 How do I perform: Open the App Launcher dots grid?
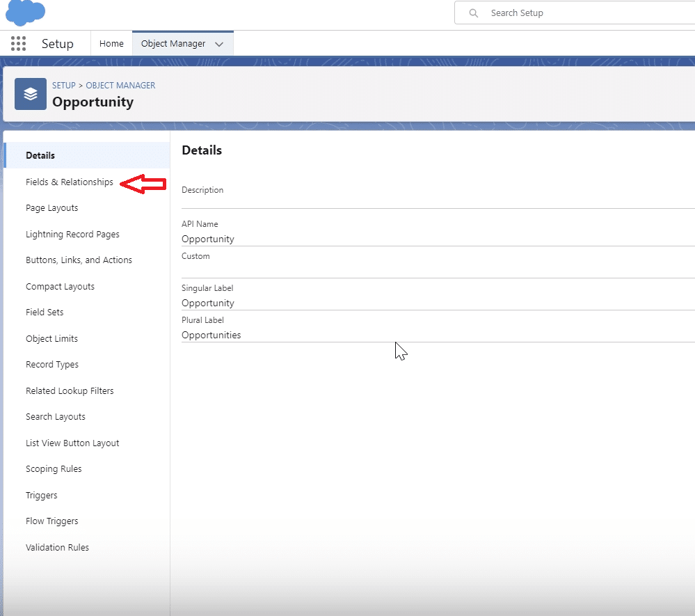click(18, 43)
